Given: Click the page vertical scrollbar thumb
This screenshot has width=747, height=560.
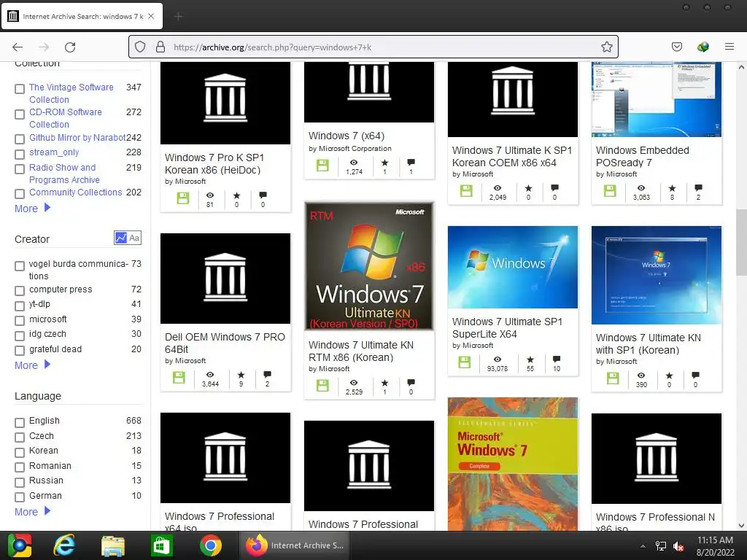Looking at the screenshot, I should coord(741,242).
